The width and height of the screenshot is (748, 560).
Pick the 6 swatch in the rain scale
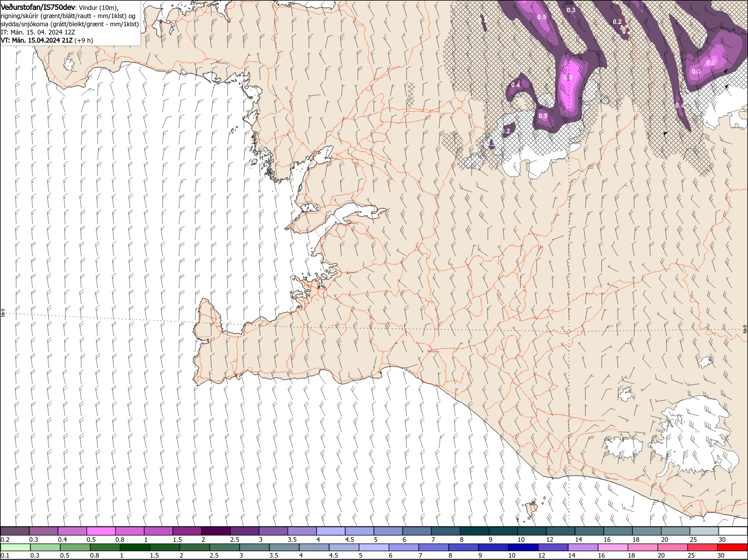[x=404, y=548]
